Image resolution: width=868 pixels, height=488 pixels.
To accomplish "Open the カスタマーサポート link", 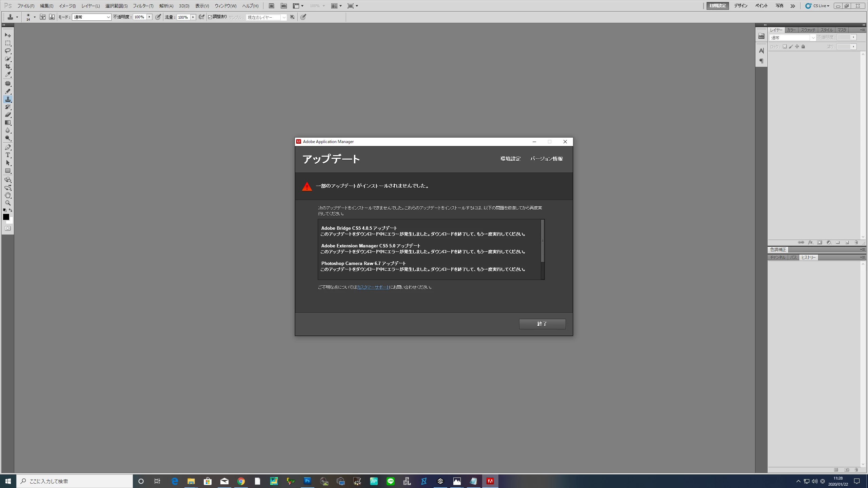I will point(373,287).
